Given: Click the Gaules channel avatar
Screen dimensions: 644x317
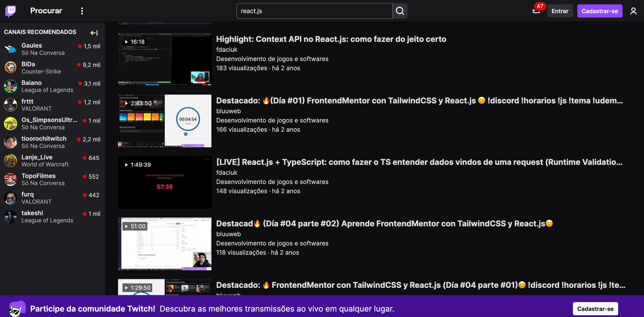Looking at the screenshot, I should (10, 49).
